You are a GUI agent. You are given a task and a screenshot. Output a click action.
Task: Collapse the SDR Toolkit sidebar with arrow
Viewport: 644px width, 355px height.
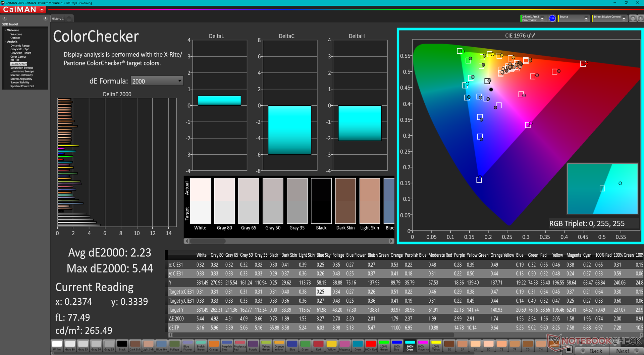(45, 18)
